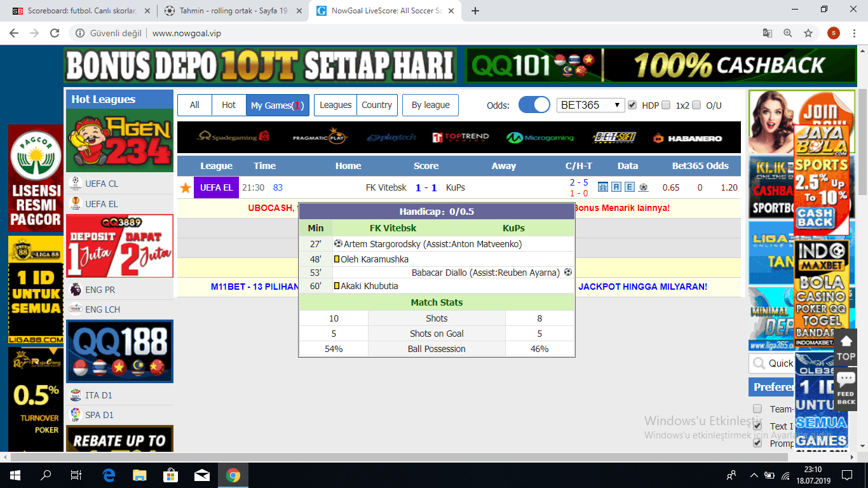
Task: Click the KuPs away team in match row
Action: click(456, 187)
